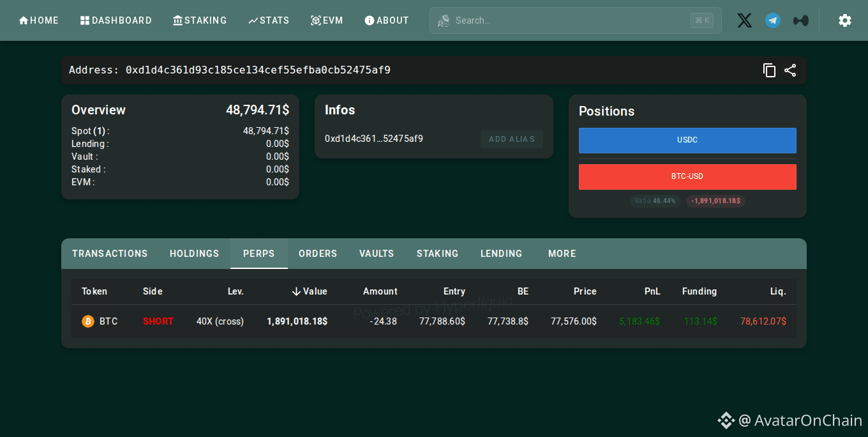Viewport: 868px width, 437px height.
Task: Click the full address text in the header bar
Action: (x=258, y=70)
